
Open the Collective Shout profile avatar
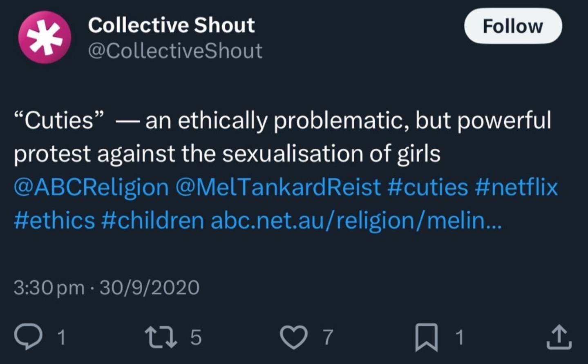click(45, 37)
